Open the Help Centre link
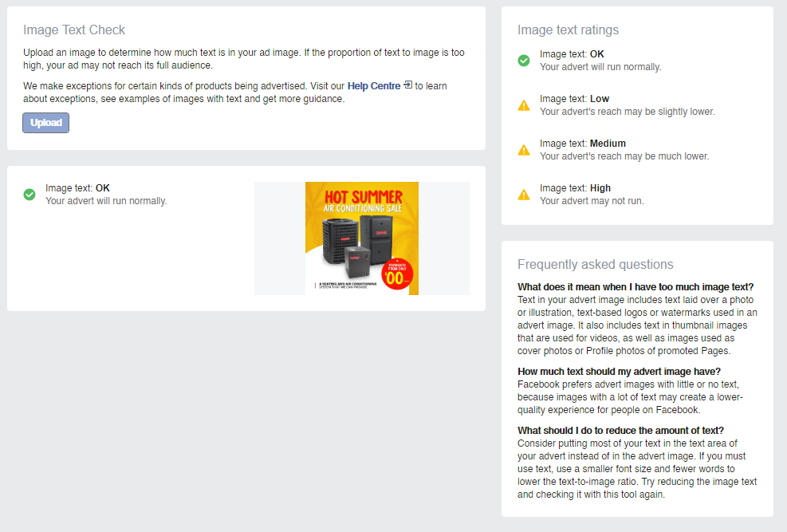The height and width of the screenshot is (532, 787). tap(374, 86)
